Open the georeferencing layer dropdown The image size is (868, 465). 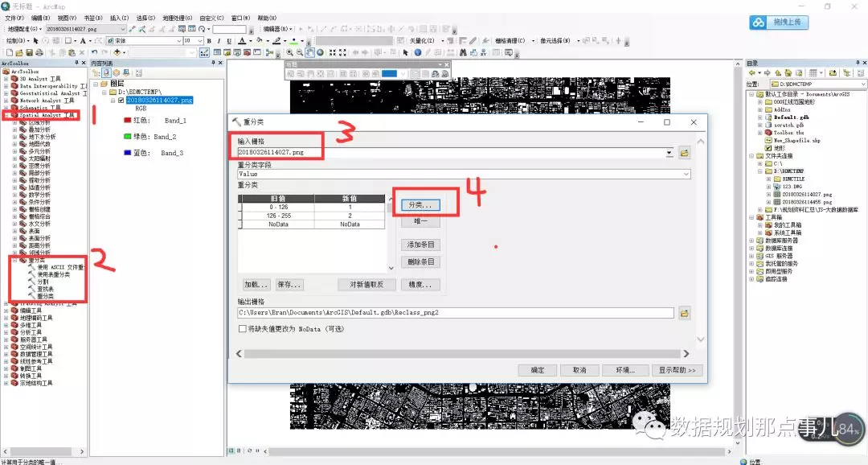[x=123, y=29]
